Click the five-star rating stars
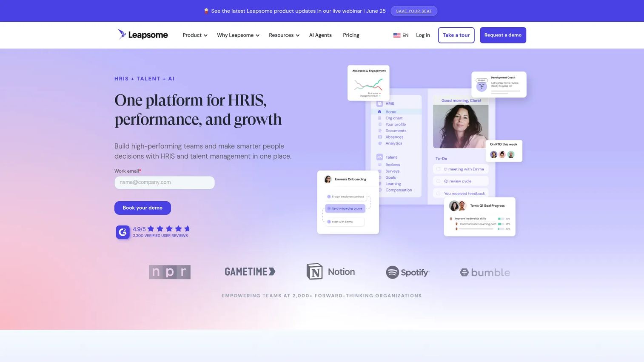 click(x=168, y=228)
